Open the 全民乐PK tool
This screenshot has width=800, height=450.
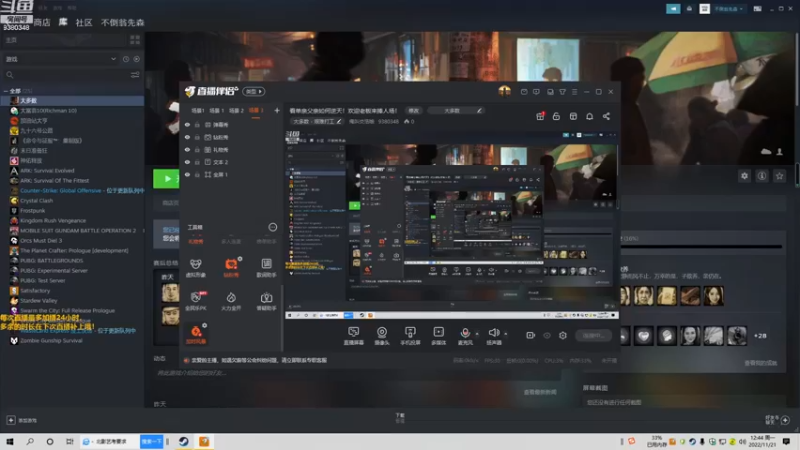coord(195,301)
